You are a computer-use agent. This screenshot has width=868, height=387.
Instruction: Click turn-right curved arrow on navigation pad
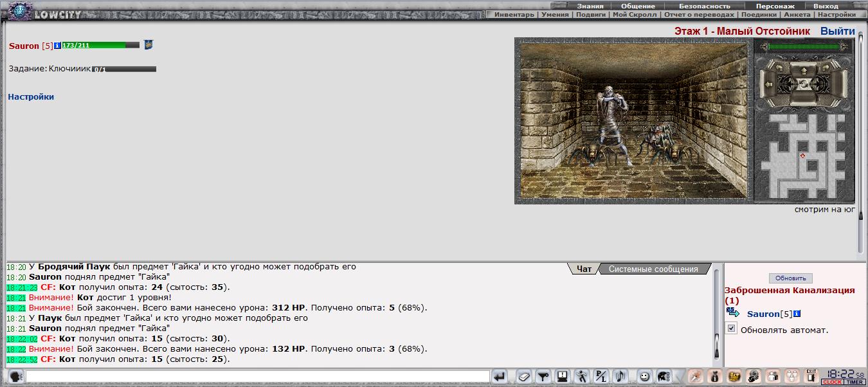tap(827, 67)
